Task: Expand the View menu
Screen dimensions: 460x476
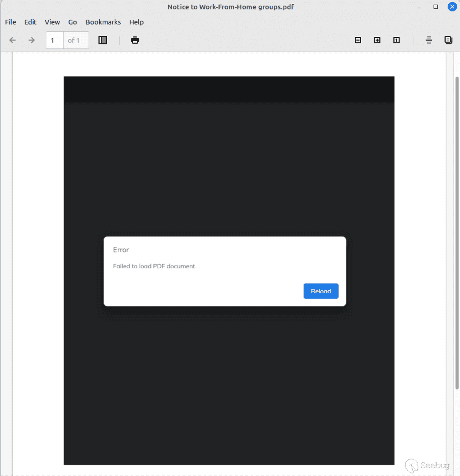Action: 52,22
